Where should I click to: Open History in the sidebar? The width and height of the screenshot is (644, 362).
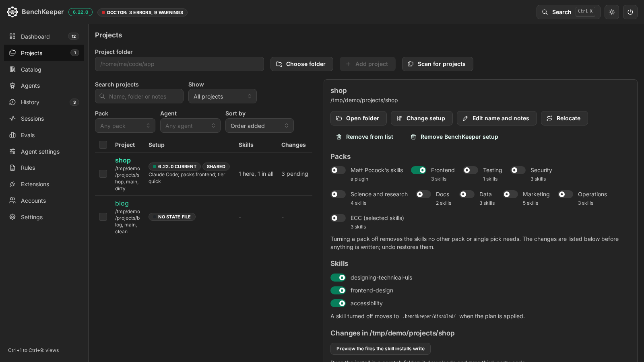[44, 102]
